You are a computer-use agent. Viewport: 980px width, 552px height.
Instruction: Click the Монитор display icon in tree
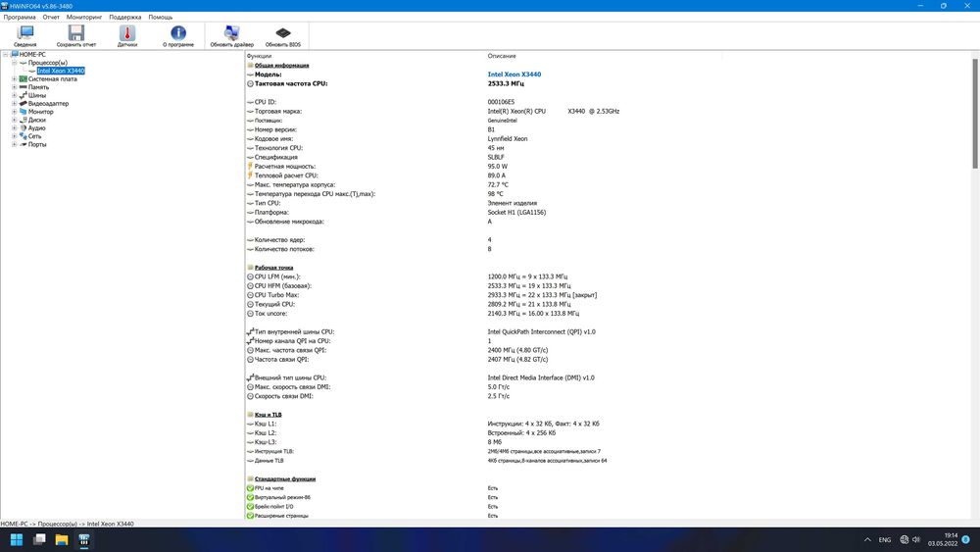tap(24, 111)
